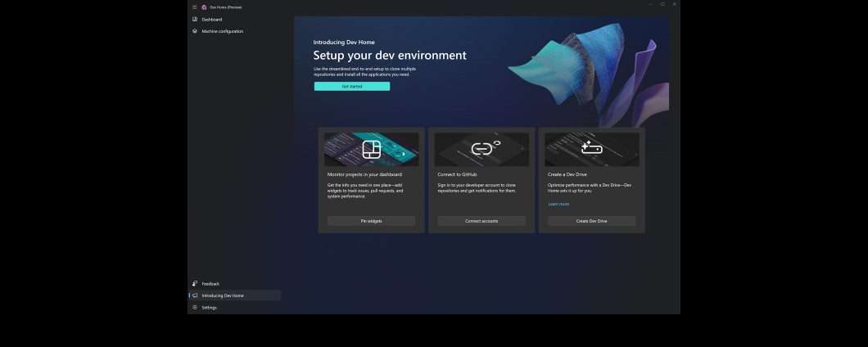Close the Dev Home window
The image size is (868, 347).
click(674, 4)
